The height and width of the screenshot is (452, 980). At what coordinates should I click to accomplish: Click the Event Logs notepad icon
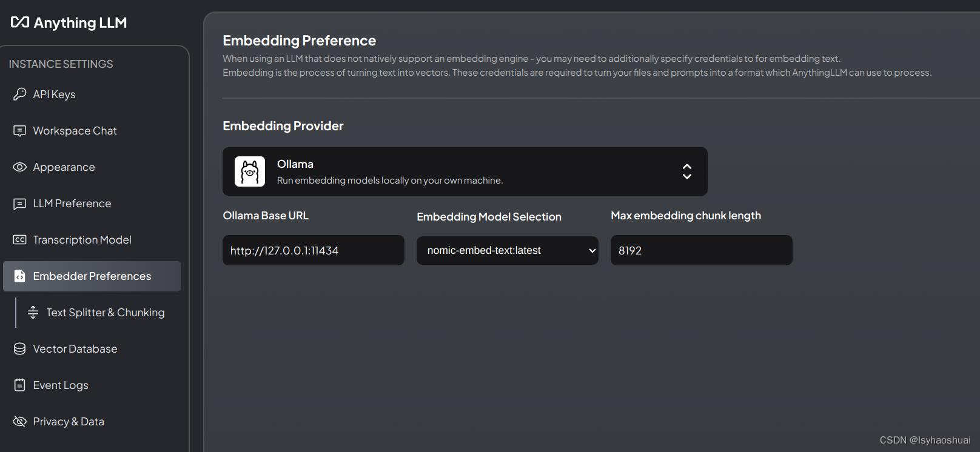(19, 385)
